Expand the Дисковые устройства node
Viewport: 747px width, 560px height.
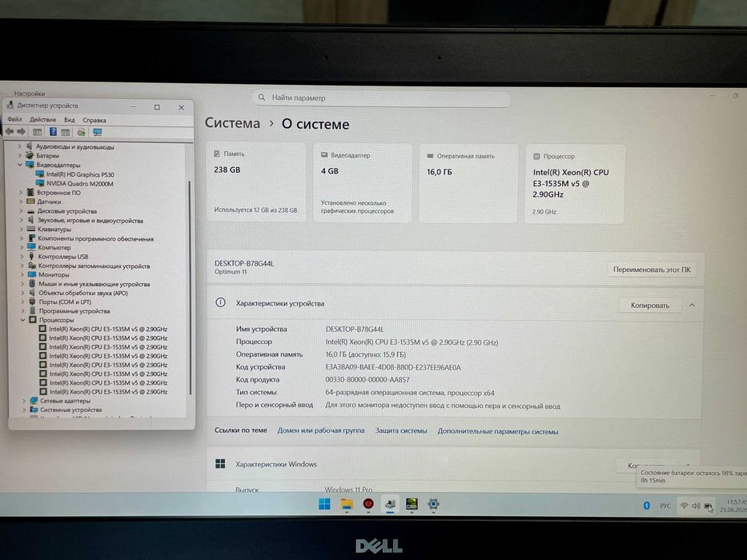(x=21, y=211)
